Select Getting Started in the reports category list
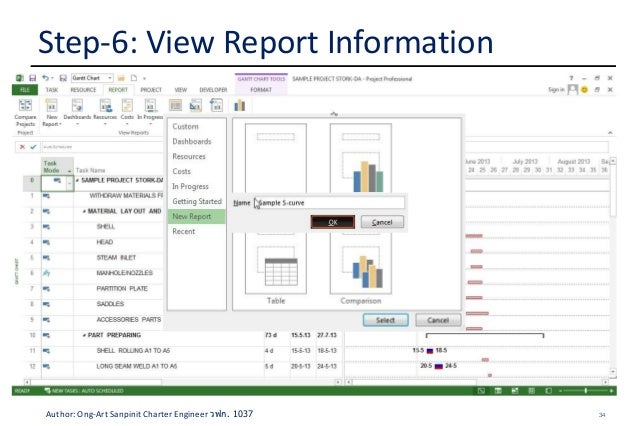Viewport: 638px width, 426px height. (197, 201)
